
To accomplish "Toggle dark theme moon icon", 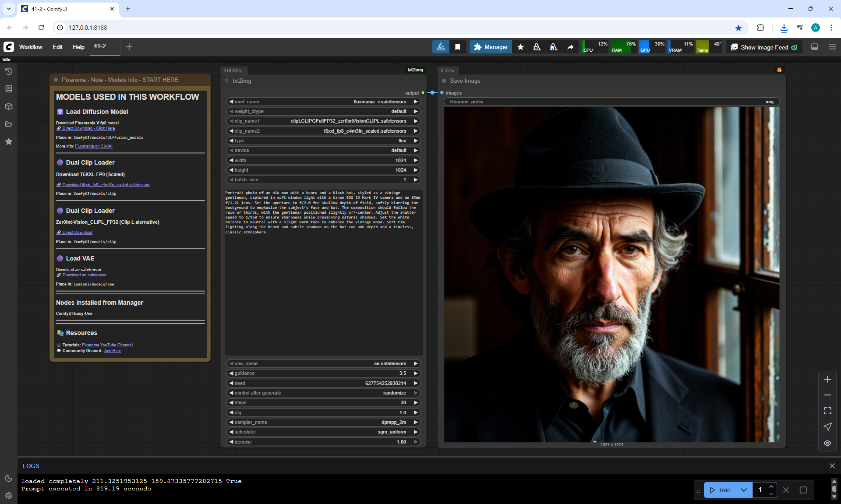I will (x=9, y=478).
